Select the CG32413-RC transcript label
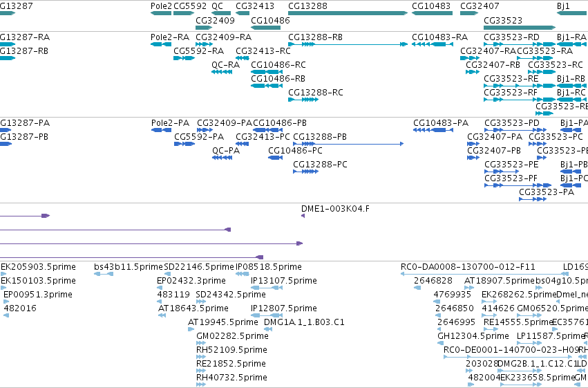 263,51
